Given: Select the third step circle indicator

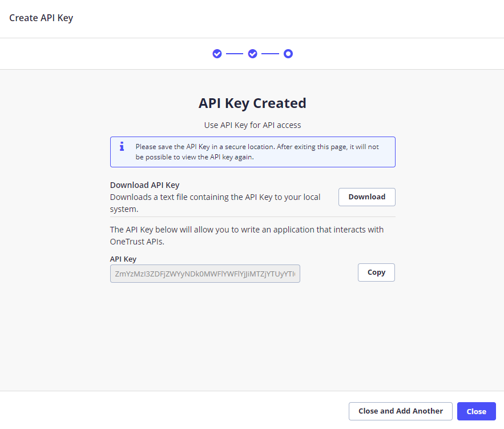Looking at the screenshot, I should [x=288, y=53].
